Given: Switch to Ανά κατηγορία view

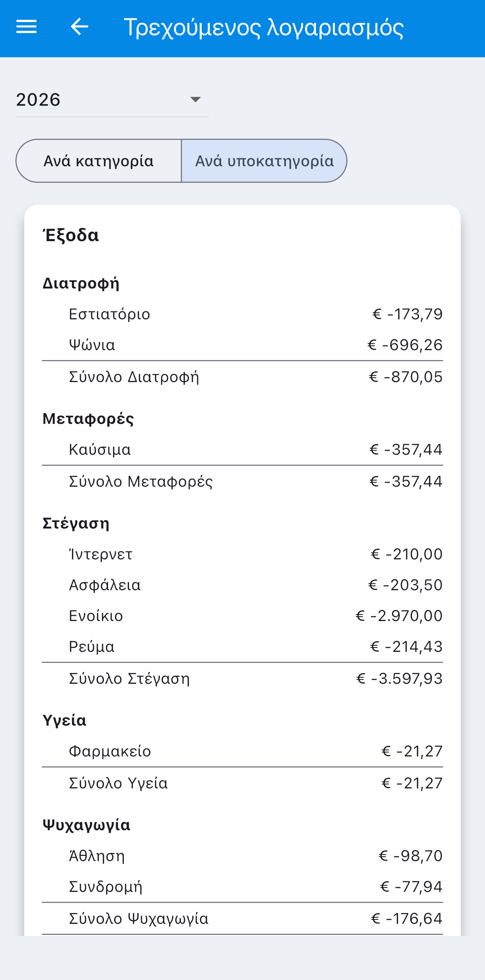Looking at the screenshot, I should pos(98,161).
